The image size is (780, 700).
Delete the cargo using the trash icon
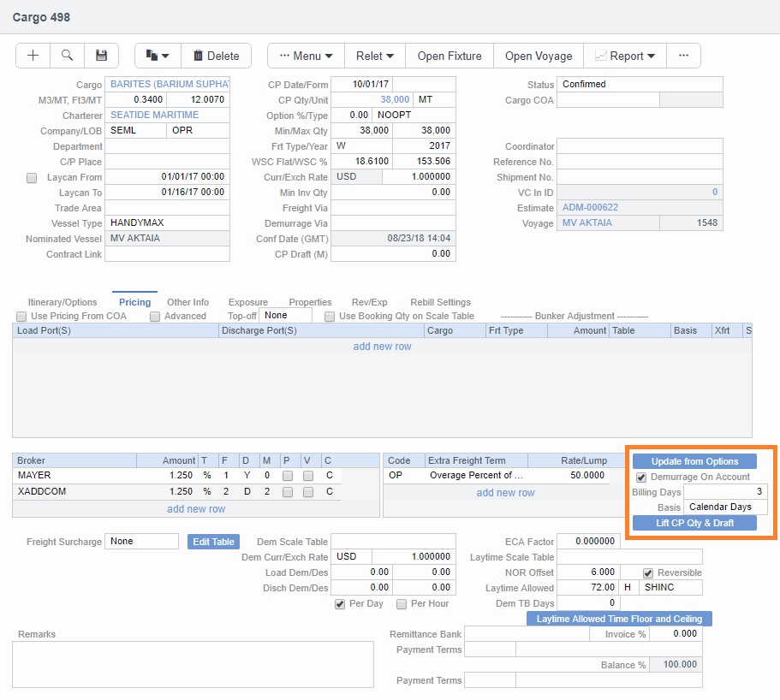click(x=216, y=55)
